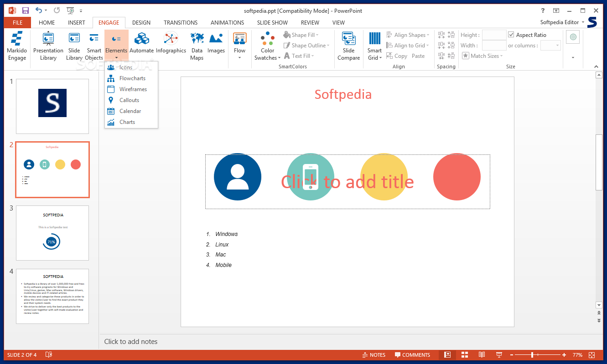Click the Height input field

494,35
